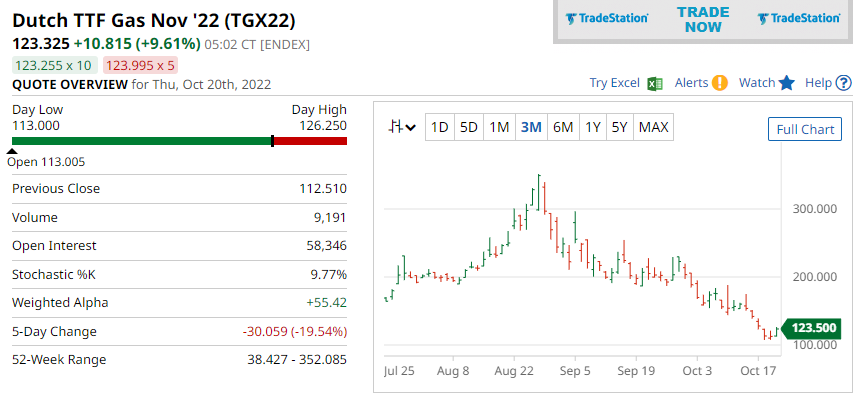Show the MAX chart range
The width and height of the screenshot is (854, 406).
[x=653, y=127]
